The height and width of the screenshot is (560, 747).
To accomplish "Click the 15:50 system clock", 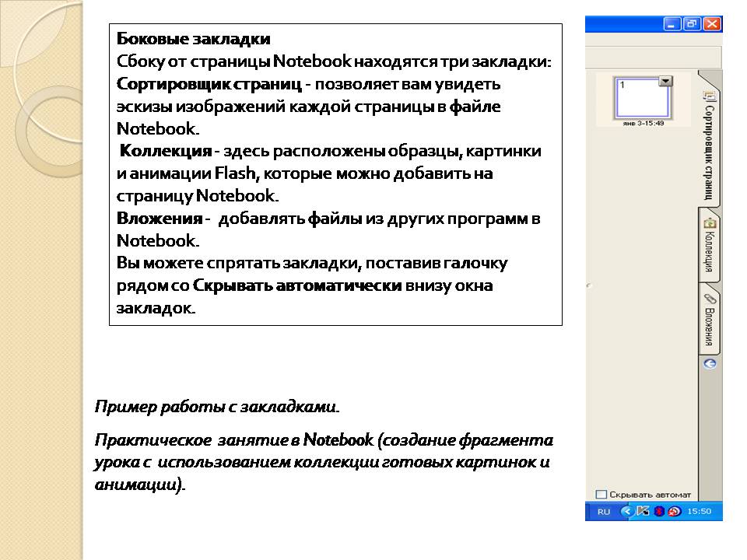I will 699,512.
